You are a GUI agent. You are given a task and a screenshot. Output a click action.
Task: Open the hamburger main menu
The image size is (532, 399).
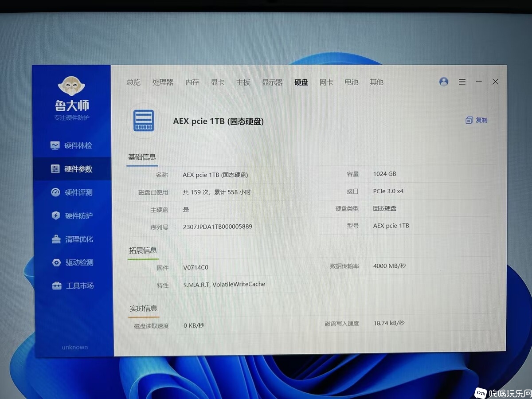[462, 82]
